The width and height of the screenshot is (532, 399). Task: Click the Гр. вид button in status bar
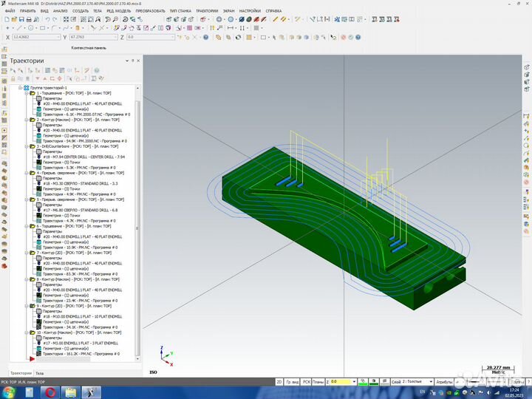293,382
